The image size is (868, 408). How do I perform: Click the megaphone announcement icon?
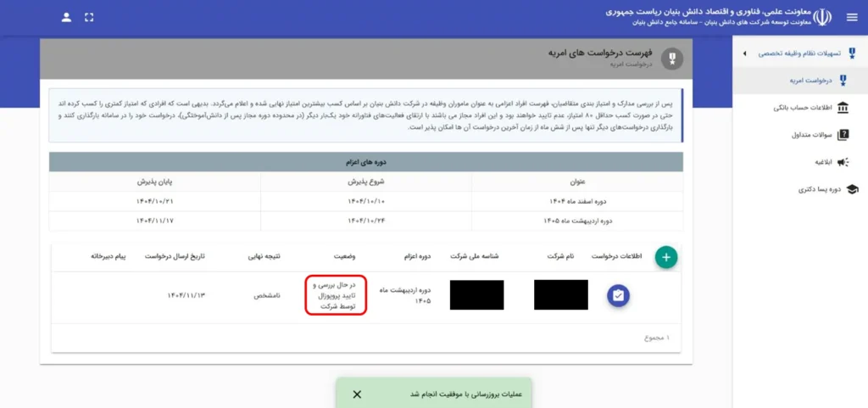click(843, 162)
